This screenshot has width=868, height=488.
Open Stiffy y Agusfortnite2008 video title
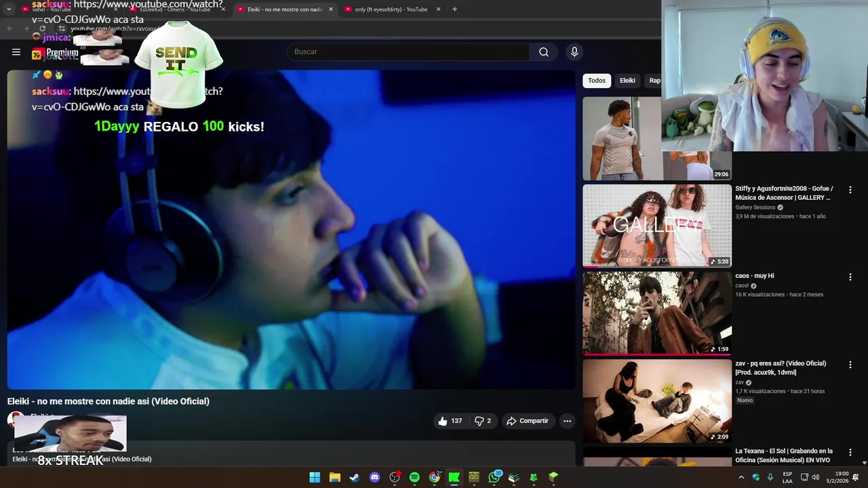(784, 193)
